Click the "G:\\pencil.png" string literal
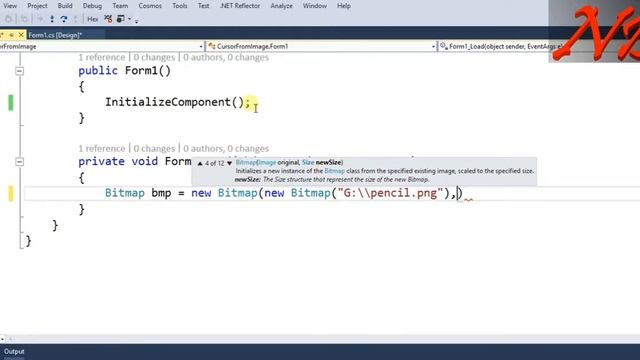This screenshot has height=360, width=640. tap(391, 193)
